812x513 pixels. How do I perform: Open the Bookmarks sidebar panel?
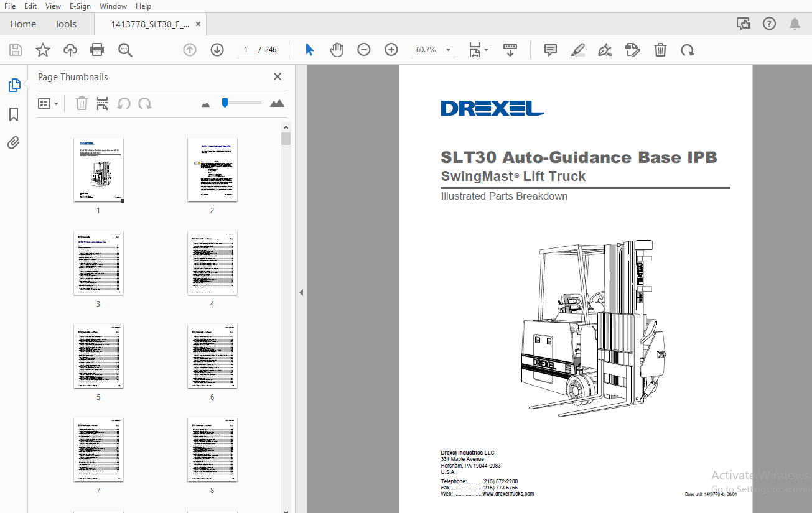coord(14,114)
